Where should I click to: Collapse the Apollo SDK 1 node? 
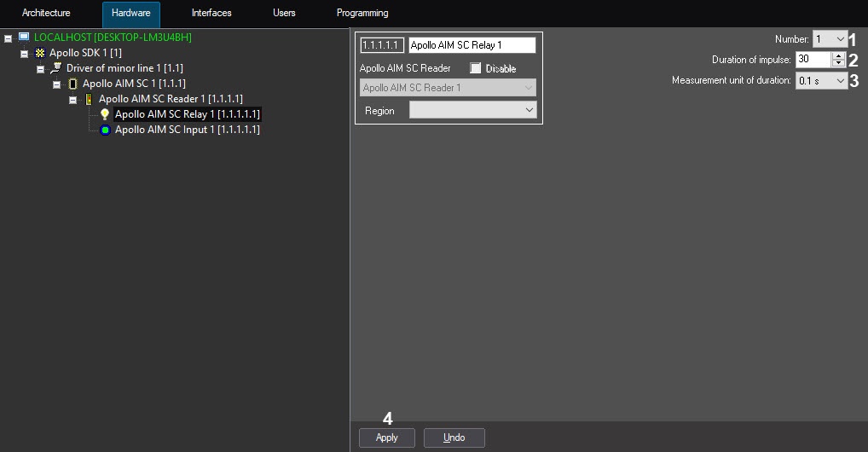pyautogui.click(x=25, y=55)
